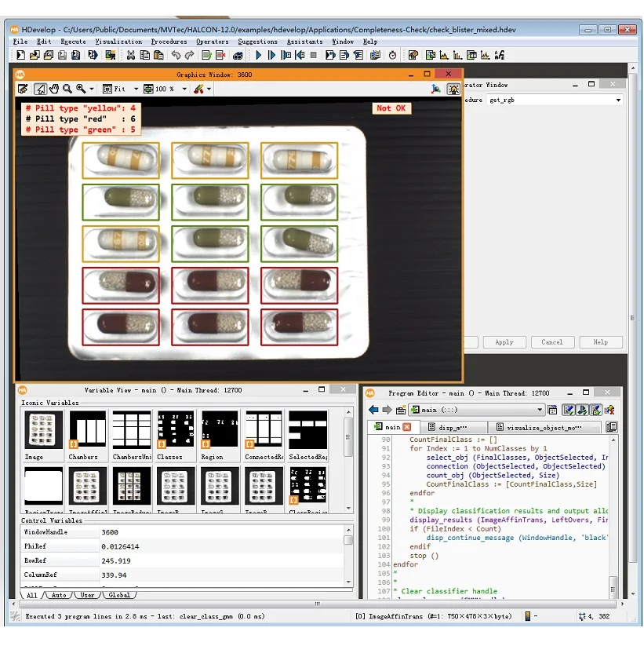The height and width of the screenshot is (646, 644).
Task: Click the Stop program square button
Action: pos(313,55)
